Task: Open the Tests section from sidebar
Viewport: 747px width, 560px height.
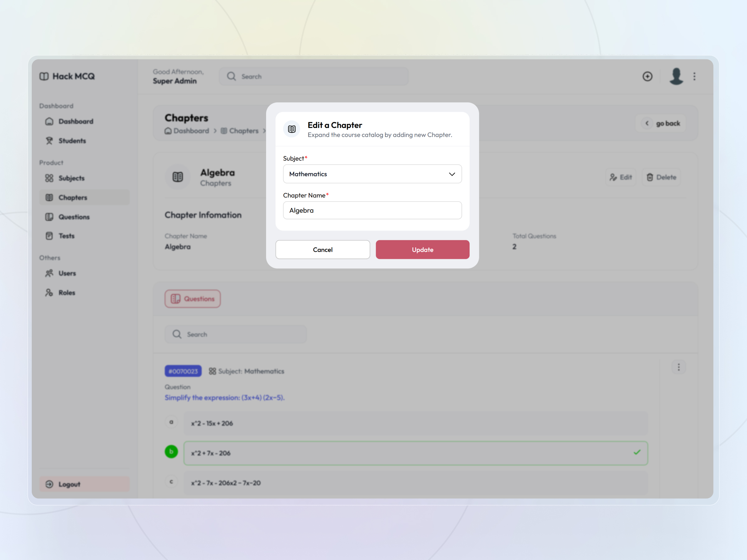Action: (x=49, y=236)
